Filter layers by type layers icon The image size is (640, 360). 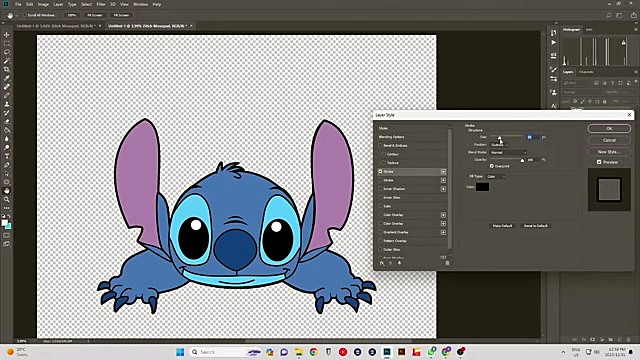[613, 83]
